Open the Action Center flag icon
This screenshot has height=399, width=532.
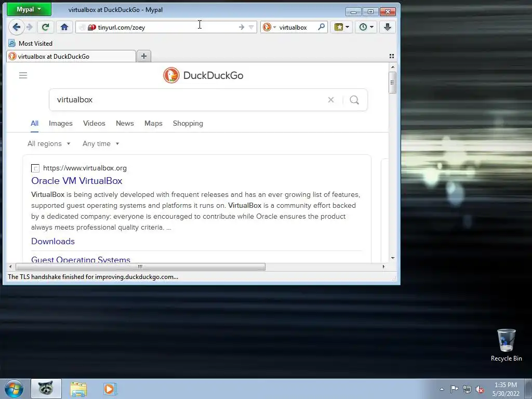point(454,389)
